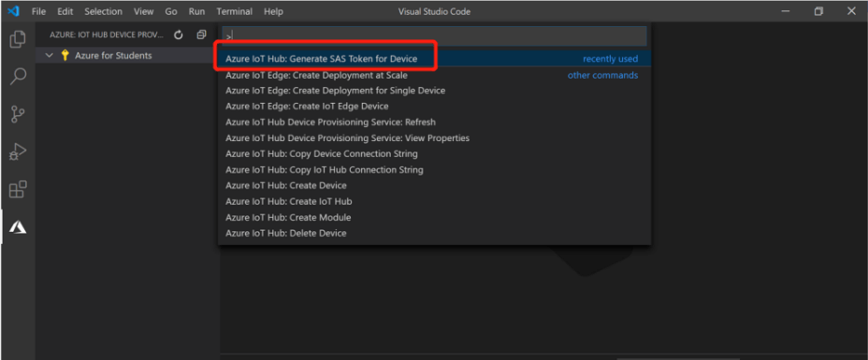This screenshot has width=868, height=360.
Task: Open the File menu
Action: [x=38, y=11]
